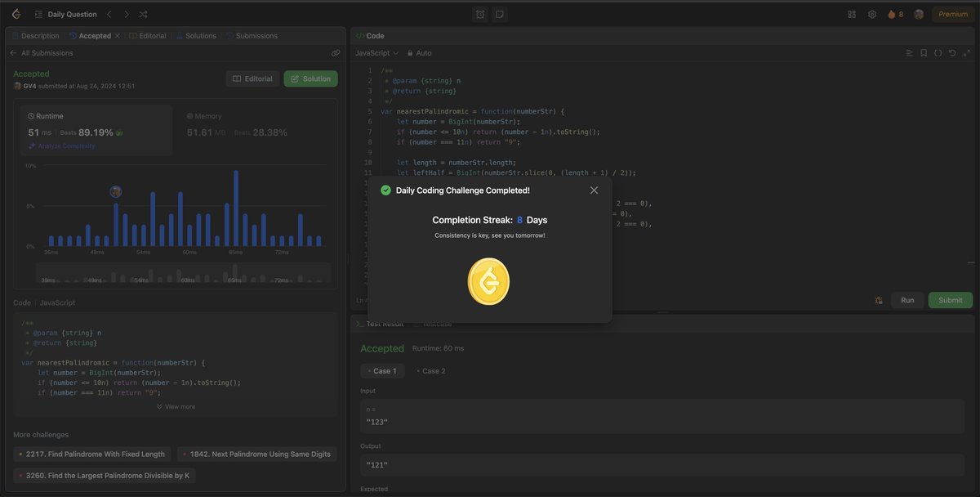This screenshot has width=980, height=497.
Task: Click the Run button
Action: pyautogui.click(x=907, y=300)
